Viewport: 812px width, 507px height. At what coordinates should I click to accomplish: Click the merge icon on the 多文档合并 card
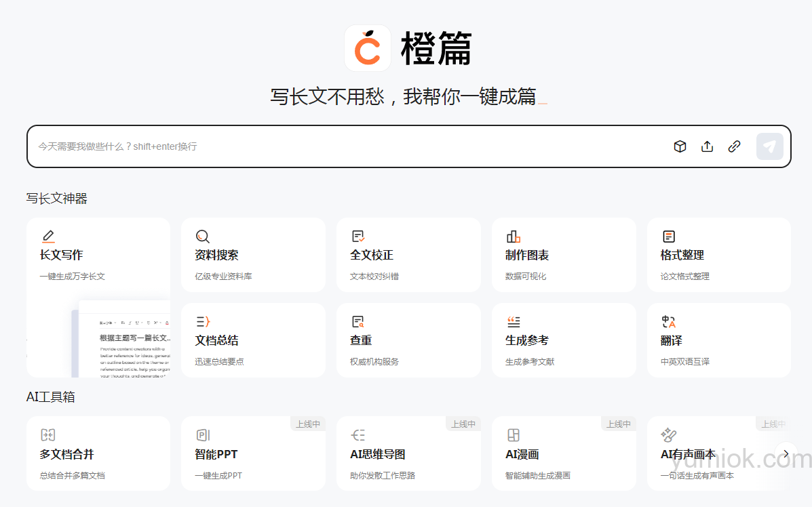tap(48, 435)
